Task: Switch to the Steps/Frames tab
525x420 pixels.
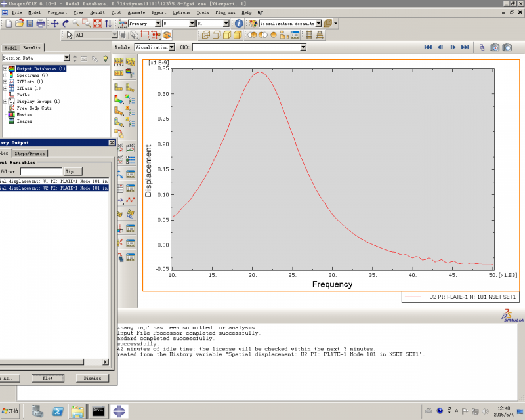Action: [30, 153]
